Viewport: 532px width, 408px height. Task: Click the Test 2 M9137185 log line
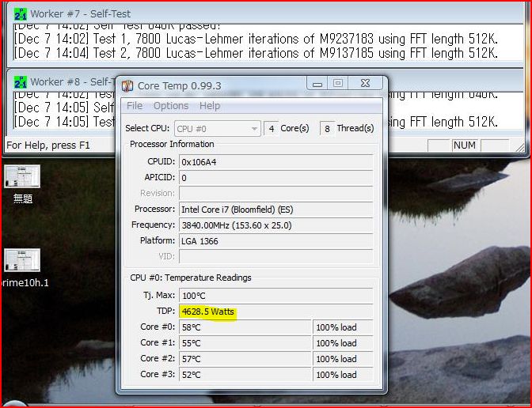click(x=256, y=53)
